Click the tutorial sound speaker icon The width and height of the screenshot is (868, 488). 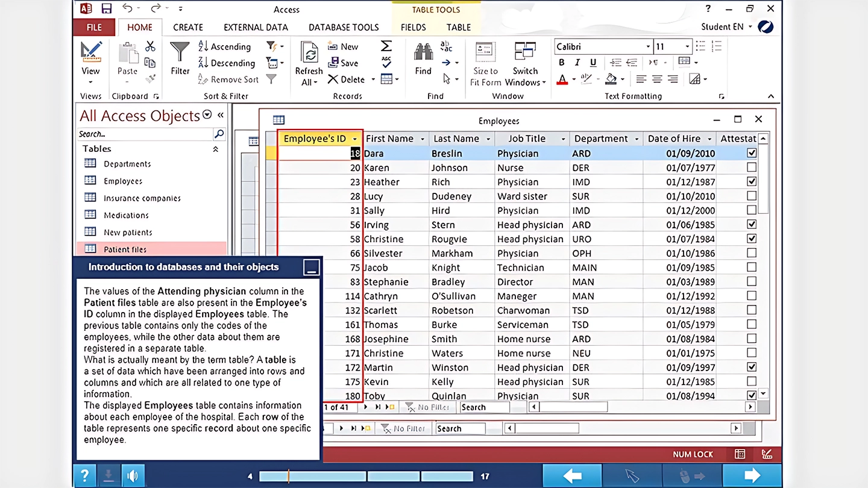click(133, 476)
